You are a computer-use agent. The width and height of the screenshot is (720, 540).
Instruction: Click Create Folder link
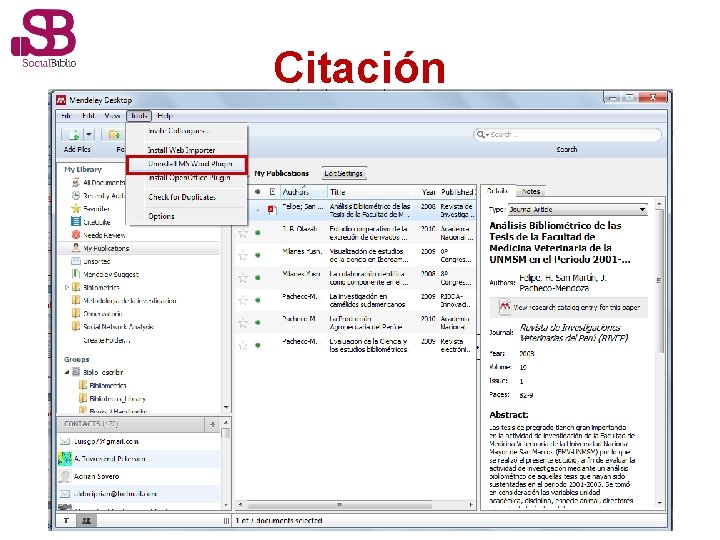[107, 340]
